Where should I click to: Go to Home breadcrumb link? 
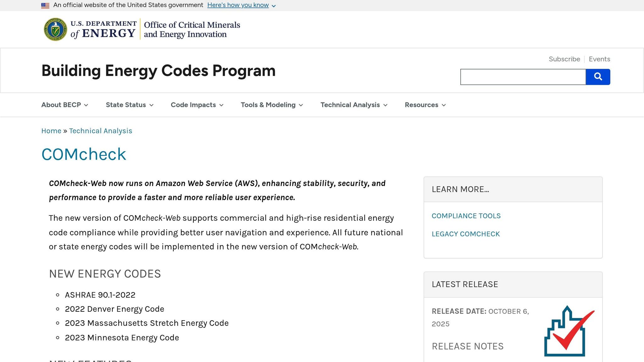[51, 131]
